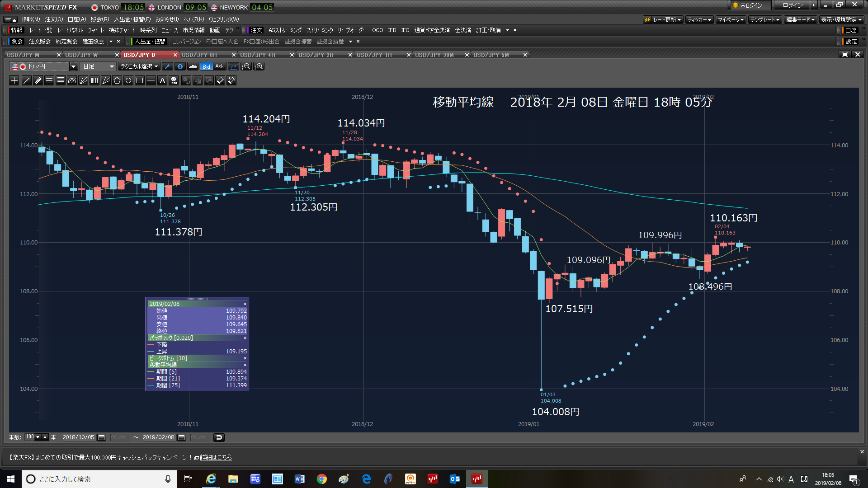Viewport: 868px width, 488px height.
Task: Click the ログイン button
Action: [x=793, y=5]
